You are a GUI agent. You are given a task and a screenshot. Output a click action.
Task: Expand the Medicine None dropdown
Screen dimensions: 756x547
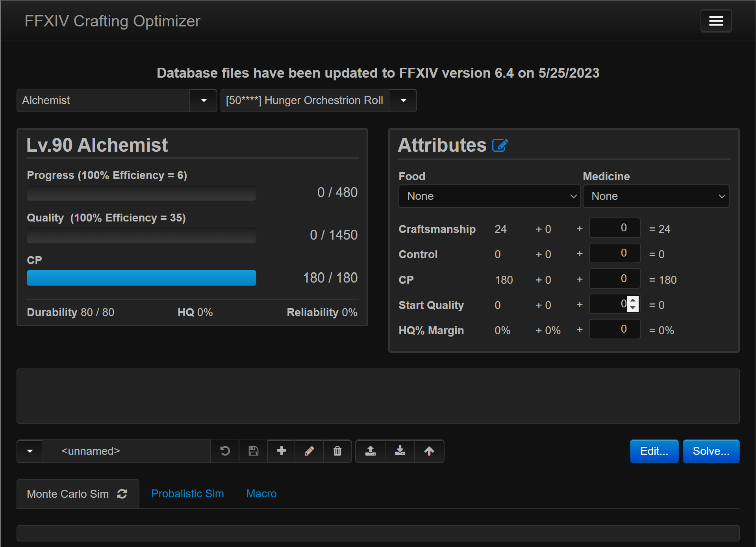656,196
